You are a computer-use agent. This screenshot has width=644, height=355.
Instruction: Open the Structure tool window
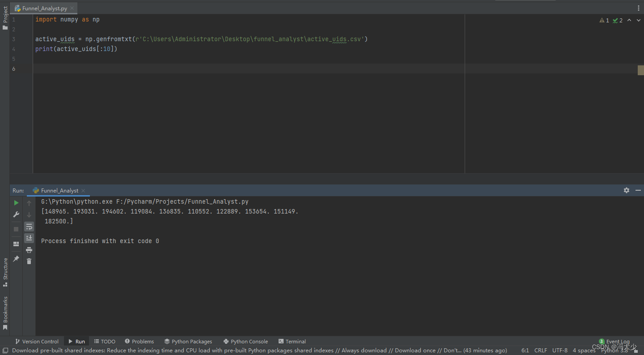tap(5, 272)
